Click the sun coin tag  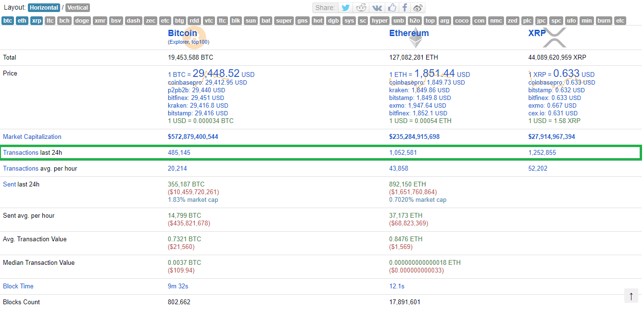(x=251, y=21)
